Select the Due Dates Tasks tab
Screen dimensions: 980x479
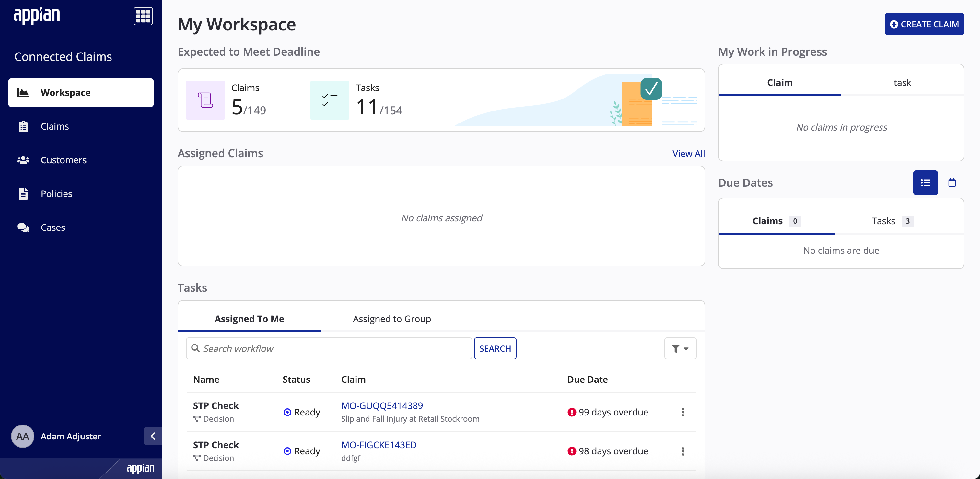(892, 221)
